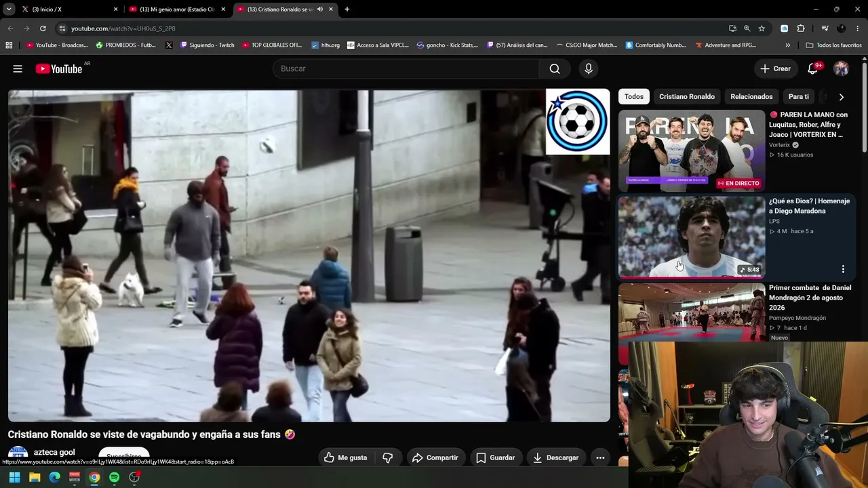Image resolution: width=868 pixels, height=488 pixels.
Task: Dislike the video with thumbs-down
Action: [388, 457]
